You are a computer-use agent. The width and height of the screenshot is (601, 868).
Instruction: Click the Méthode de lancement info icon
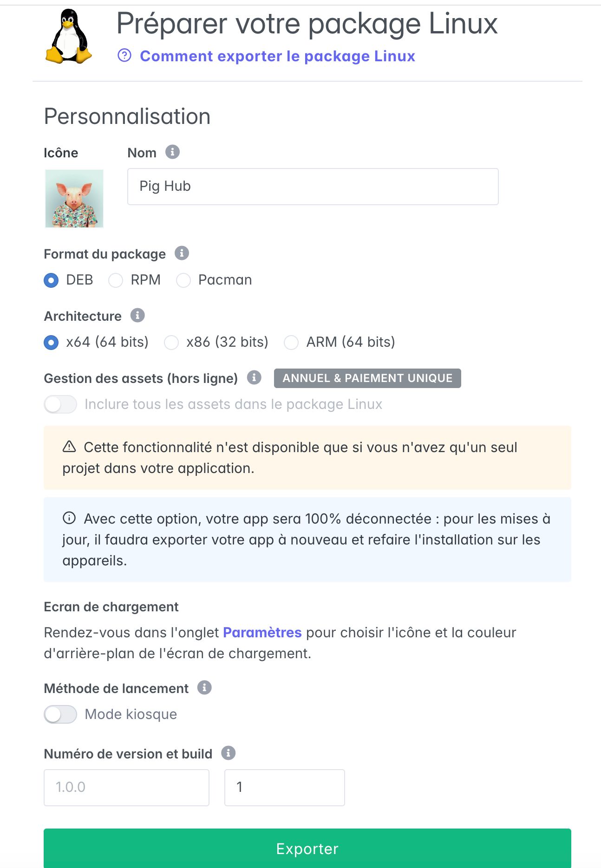203,688
